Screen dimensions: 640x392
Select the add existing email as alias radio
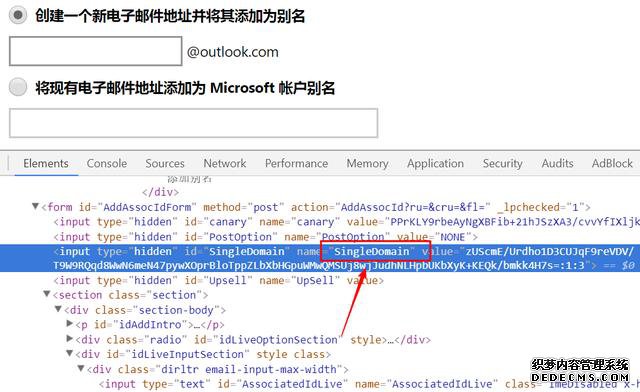(x=18, y=87)
